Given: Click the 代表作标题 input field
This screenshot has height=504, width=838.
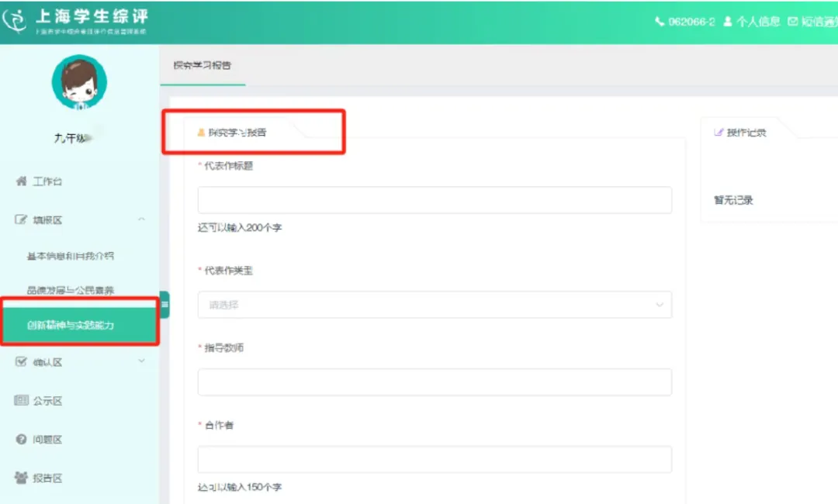Looking at the screenshot, I should point(435,200).
